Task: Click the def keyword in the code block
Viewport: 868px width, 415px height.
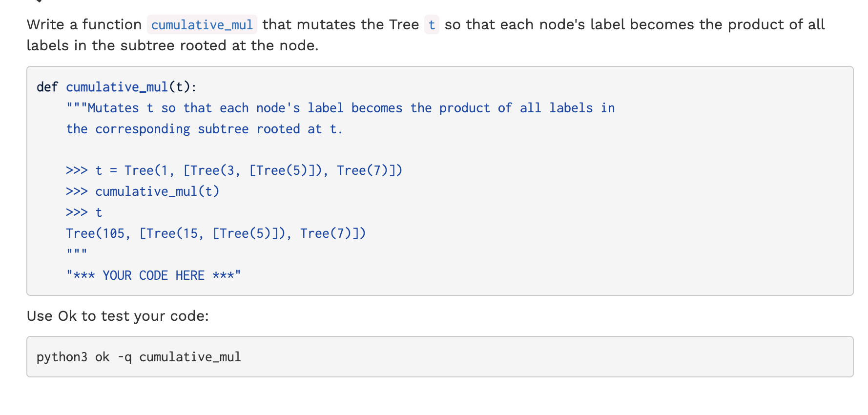Action: pos(47,87)
